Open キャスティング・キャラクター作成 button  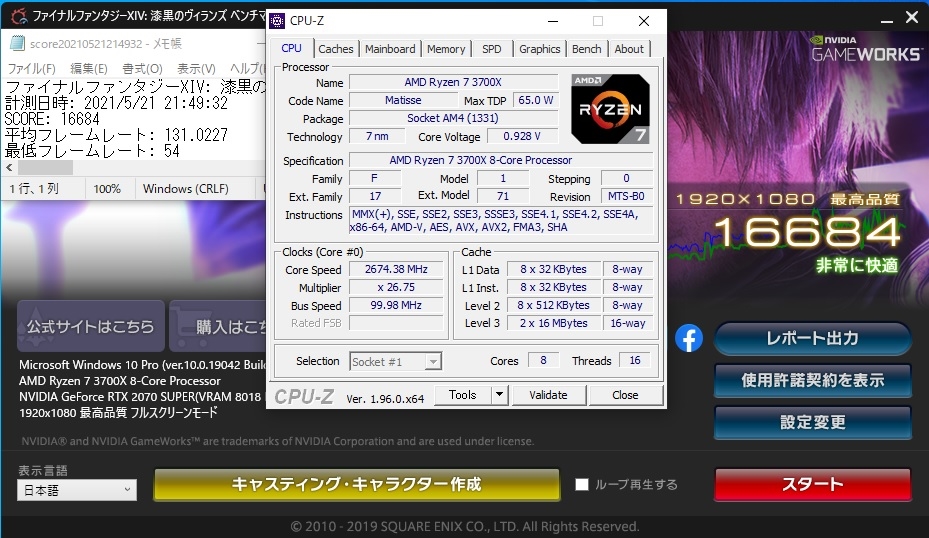[x=357, y=484]
